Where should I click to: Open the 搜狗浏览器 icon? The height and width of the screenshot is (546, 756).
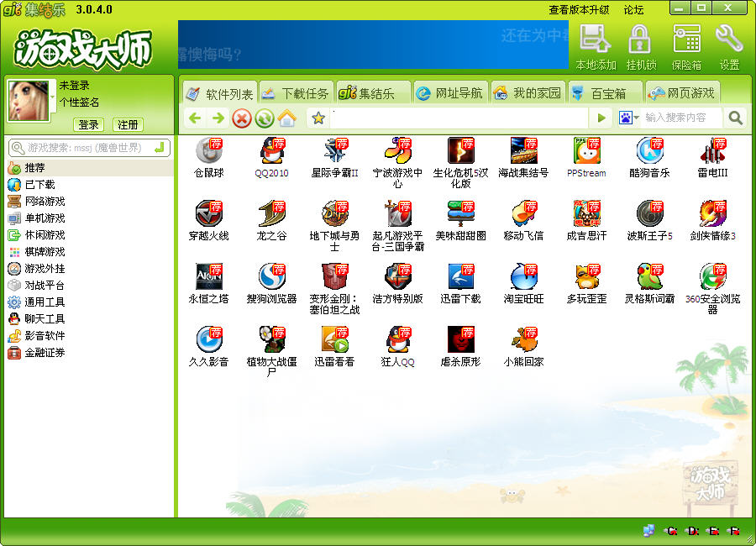point(272,276)
